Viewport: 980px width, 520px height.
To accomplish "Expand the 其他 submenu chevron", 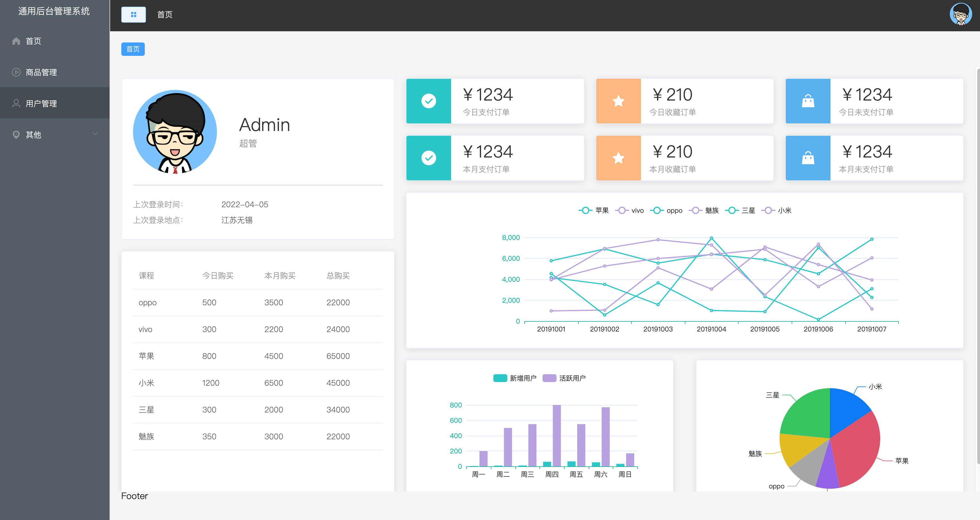I will point(95,134).
